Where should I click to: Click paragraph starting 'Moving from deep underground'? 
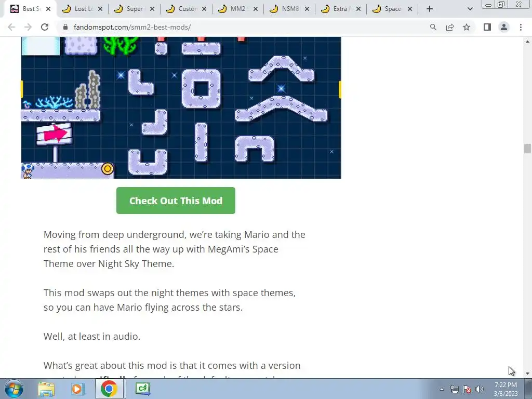coord(175,249)
